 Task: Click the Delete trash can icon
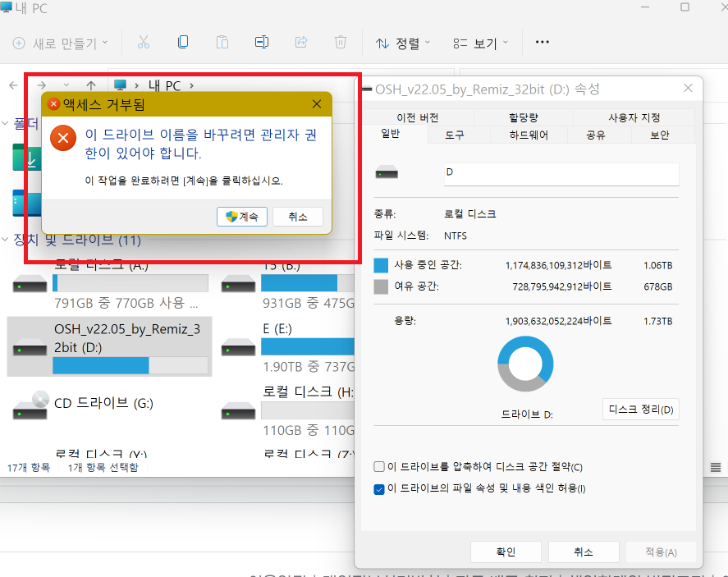click(341, 42)
